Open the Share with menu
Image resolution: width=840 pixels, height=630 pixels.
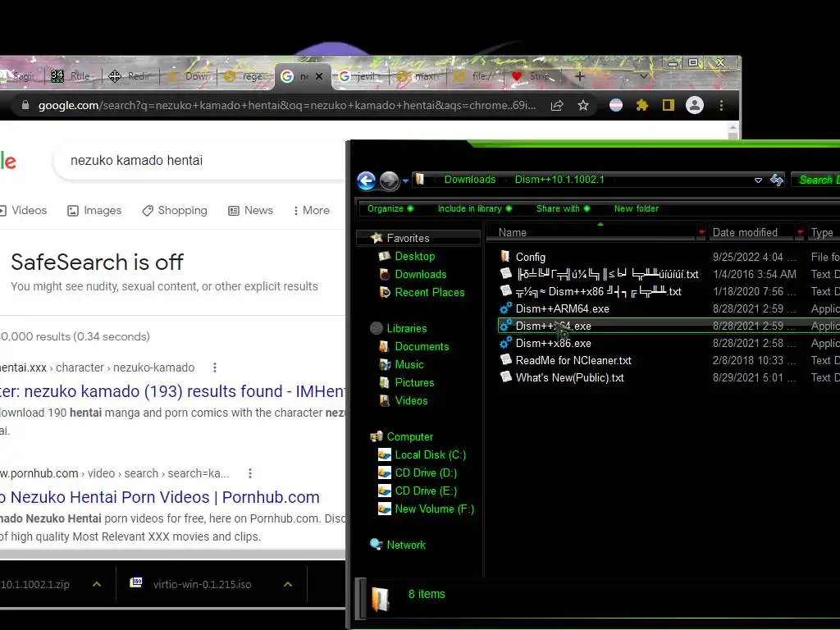[x=563, y=208]
